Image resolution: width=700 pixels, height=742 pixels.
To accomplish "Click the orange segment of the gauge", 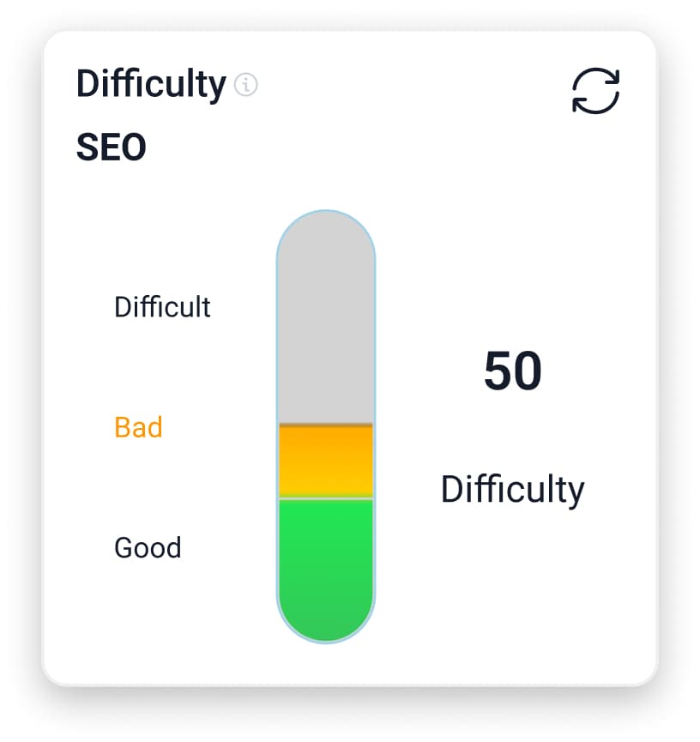I will click(x=326, y=461).
